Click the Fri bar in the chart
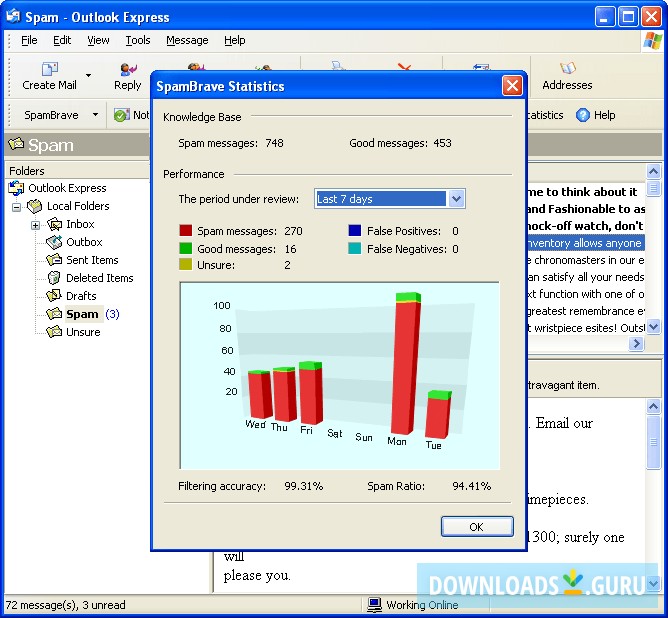The width and height of the screenshot is (668, 618). coord(311,393)
